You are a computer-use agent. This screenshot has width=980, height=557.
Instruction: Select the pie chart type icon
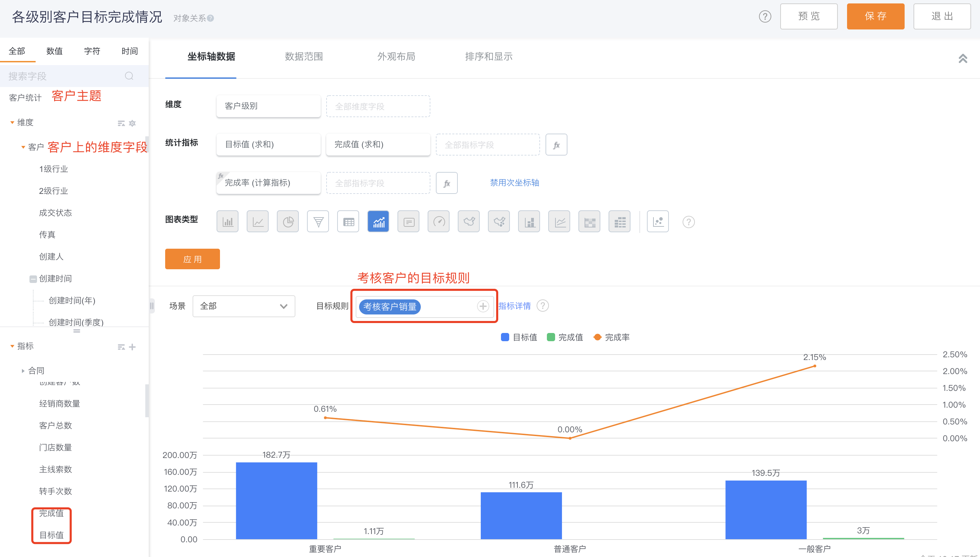coord(288,222)
